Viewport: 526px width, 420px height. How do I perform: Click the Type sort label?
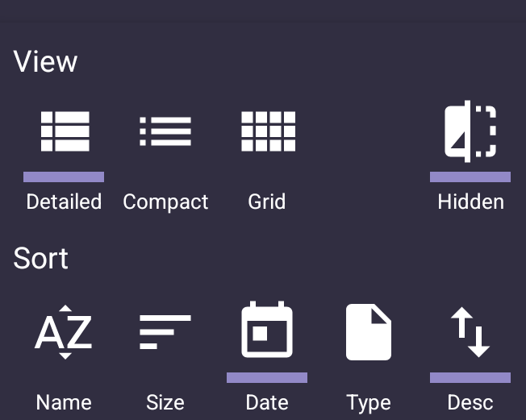tap(369, 402)
